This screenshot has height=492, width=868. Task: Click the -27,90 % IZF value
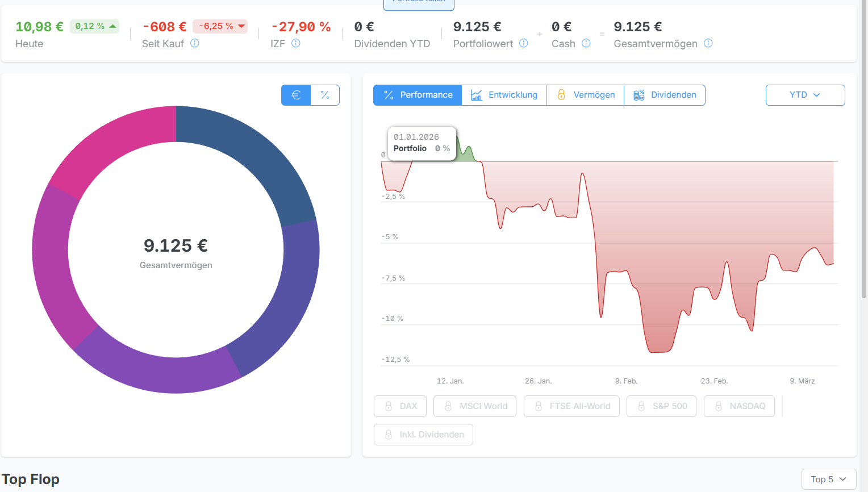click(x=301, y=27)
